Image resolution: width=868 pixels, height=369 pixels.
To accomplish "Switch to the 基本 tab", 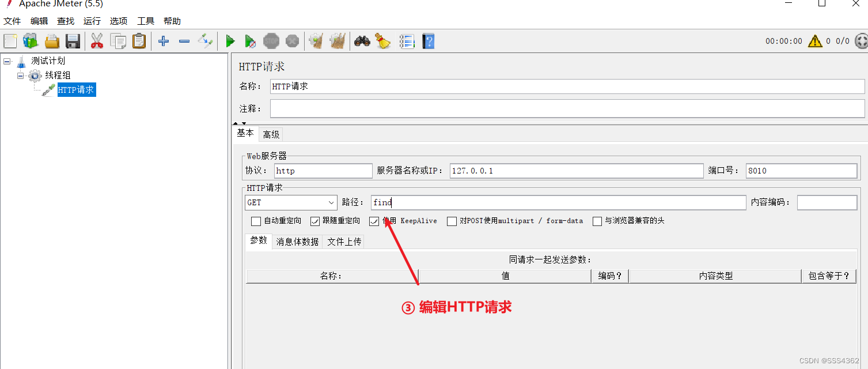I will (245, 133).
